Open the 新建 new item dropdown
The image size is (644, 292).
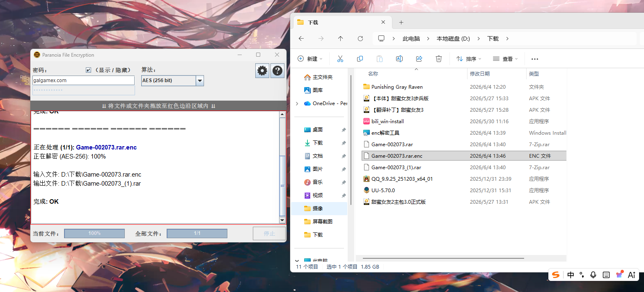[x=310, y=59]
